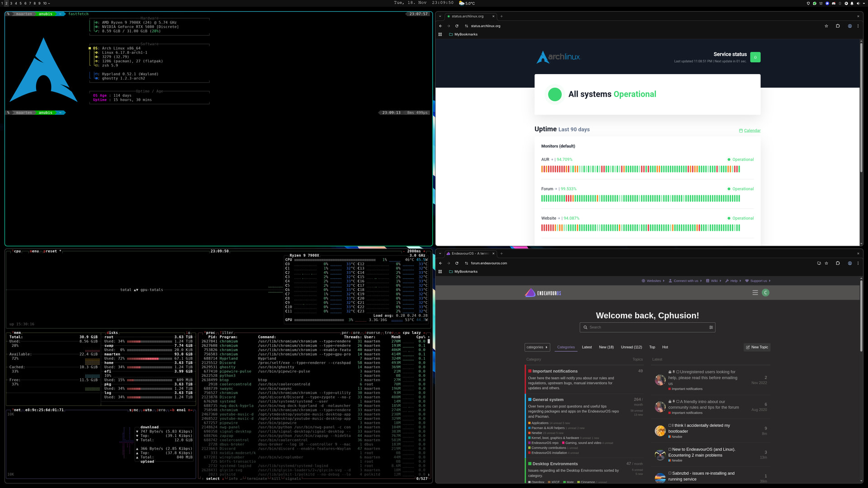Click the install app icon in forum address bar

819,263
